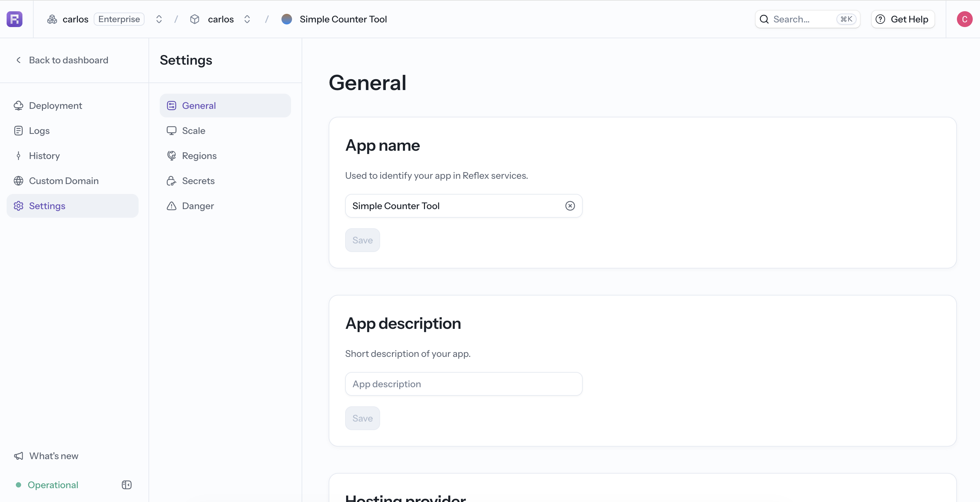Click the General page heading
This screenshot has height=502, width=980.
coord(368,82)
